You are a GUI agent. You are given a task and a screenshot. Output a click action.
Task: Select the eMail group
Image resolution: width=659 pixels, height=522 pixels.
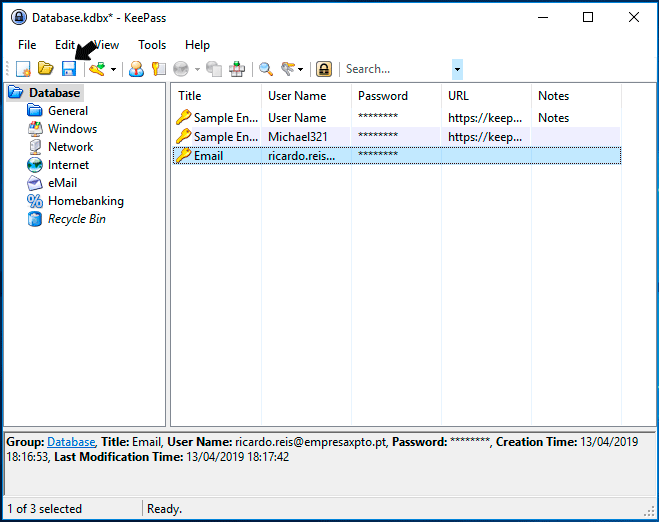coord(62,183)
